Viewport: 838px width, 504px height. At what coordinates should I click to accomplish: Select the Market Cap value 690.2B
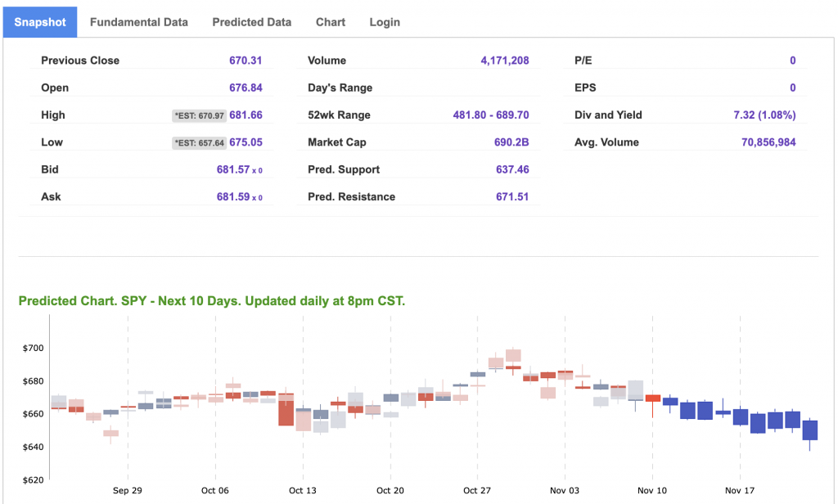click(x=512, y=142)
